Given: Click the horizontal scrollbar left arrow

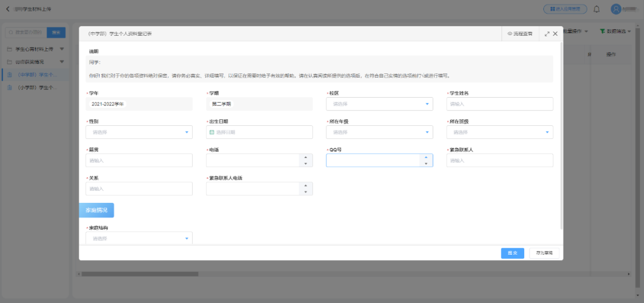Looking at the screenshot, I should pyautogui.click(x=79, y=274).
